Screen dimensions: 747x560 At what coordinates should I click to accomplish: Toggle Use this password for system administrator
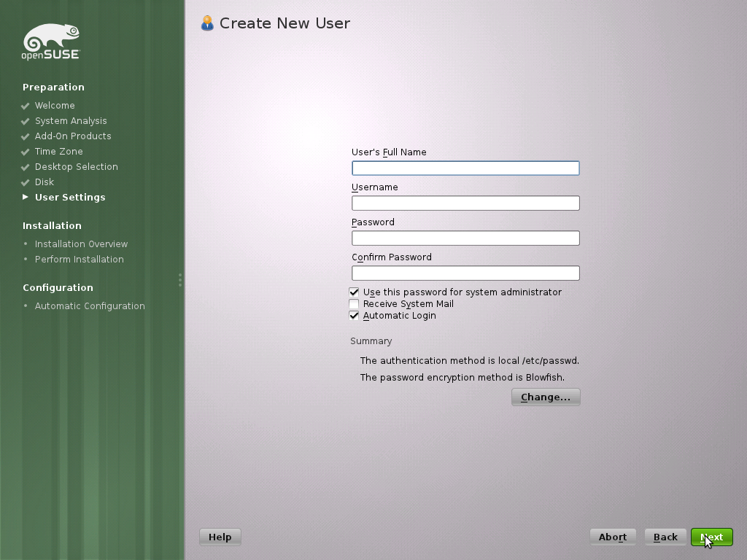coord(354,292)
